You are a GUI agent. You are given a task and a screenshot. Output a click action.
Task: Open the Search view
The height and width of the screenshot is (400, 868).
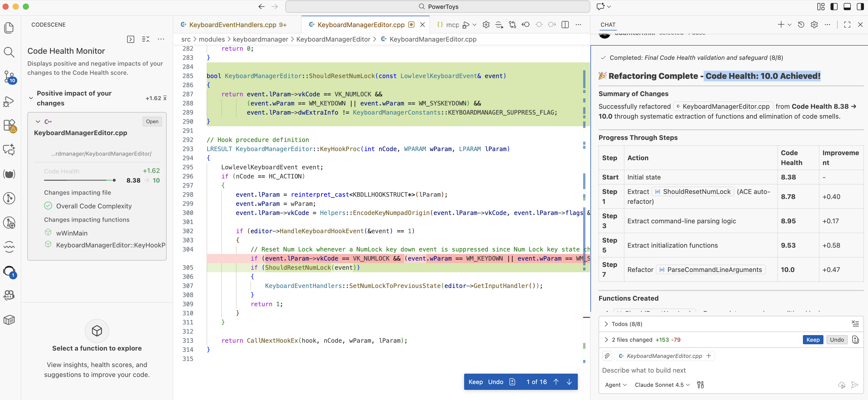tap(9, 52)
